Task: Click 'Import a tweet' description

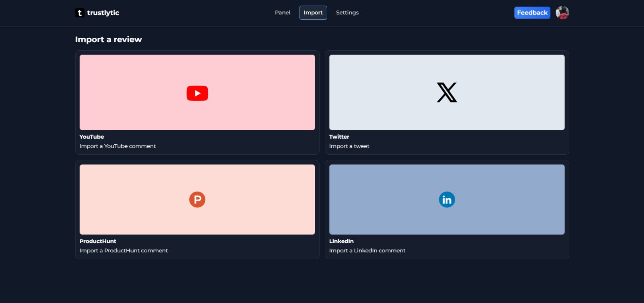Action: pyautogui.click(x=349, y=146)
